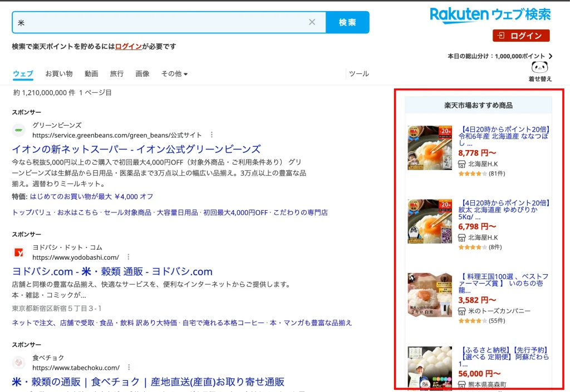The width and height of the screenshot is (570, 392).
Task: Click the store icon next to 北海屋H.K
Action: (462, 165)
